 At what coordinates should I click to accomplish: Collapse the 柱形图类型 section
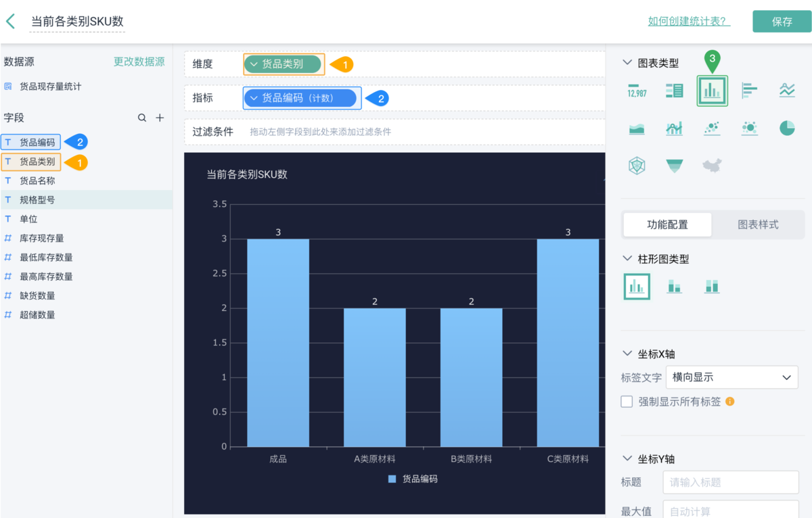click(x=627, y=259)
